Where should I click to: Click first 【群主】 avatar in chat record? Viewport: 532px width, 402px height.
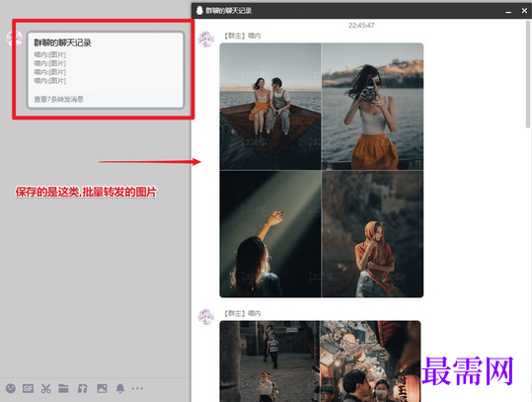(x=206, y=39)
